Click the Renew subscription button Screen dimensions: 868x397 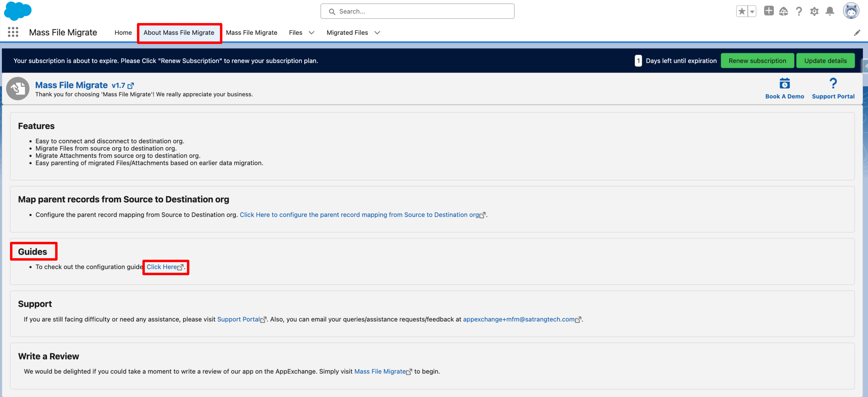pos(757,61)
